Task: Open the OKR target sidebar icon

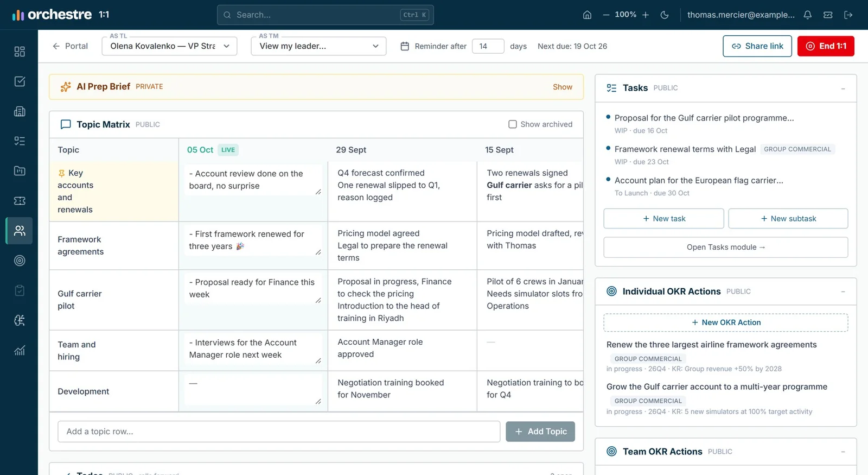Action: (x=20, y=261)
